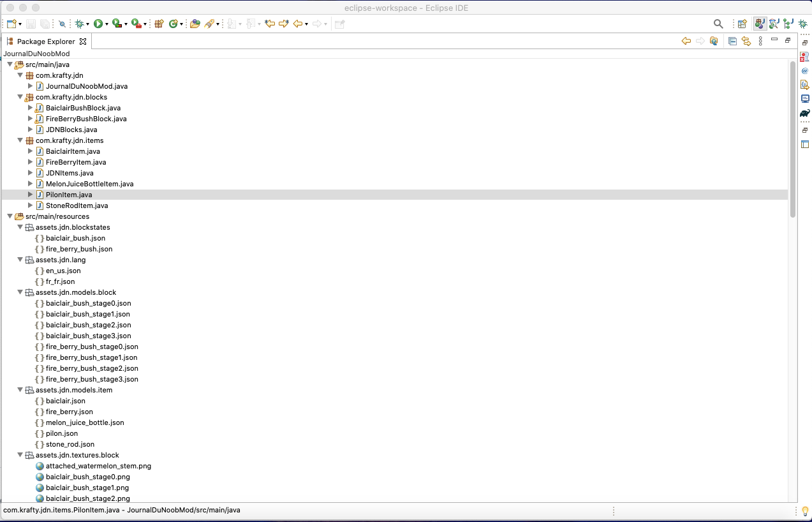This screenshot has width=812, height=522.
Task: Open the Package Explorer View Menu
Action: coord(760,41)
